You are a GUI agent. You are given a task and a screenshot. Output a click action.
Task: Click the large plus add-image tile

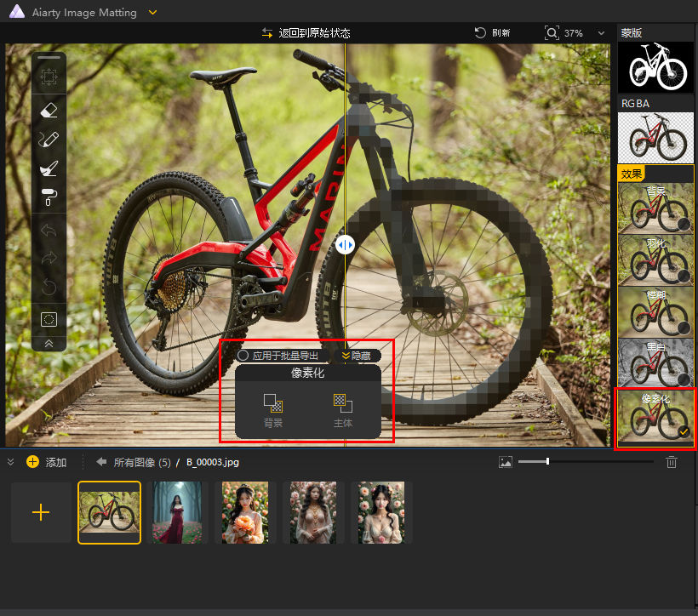[41, 512]
